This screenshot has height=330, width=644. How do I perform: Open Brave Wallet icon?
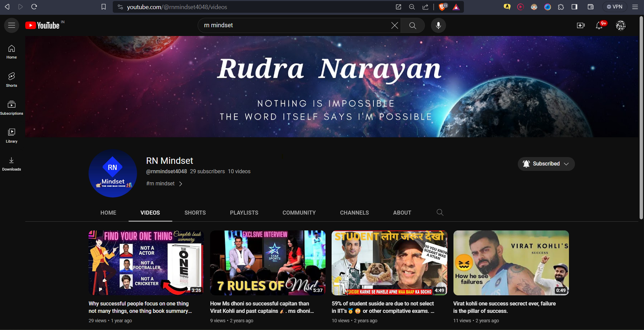click(x=590, y=7)
